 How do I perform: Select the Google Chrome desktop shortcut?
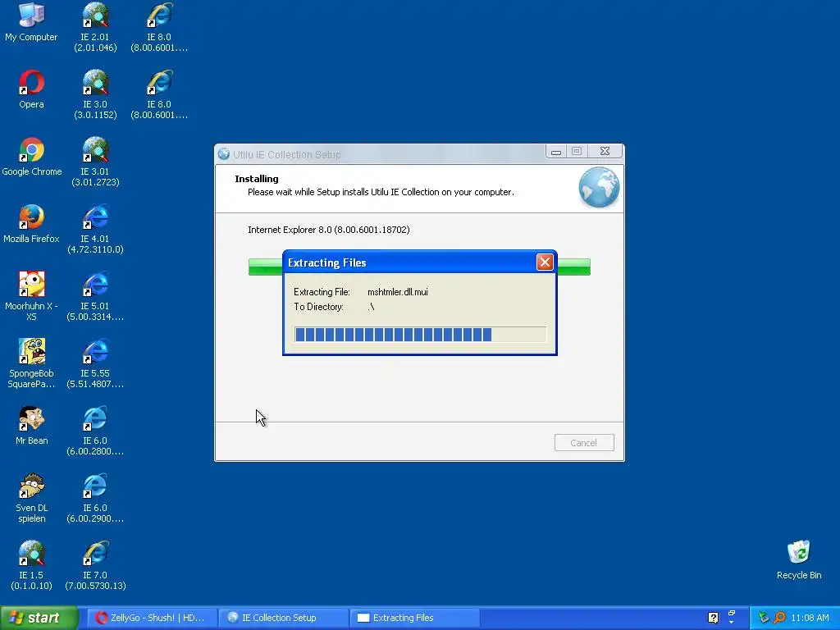[32, 157]
